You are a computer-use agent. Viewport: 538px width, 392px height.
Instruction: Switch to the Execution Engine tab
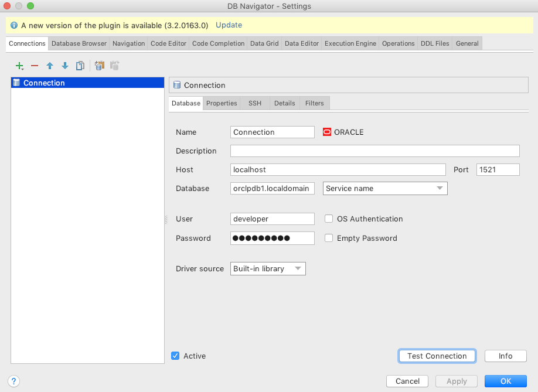(x=350, y=43)
